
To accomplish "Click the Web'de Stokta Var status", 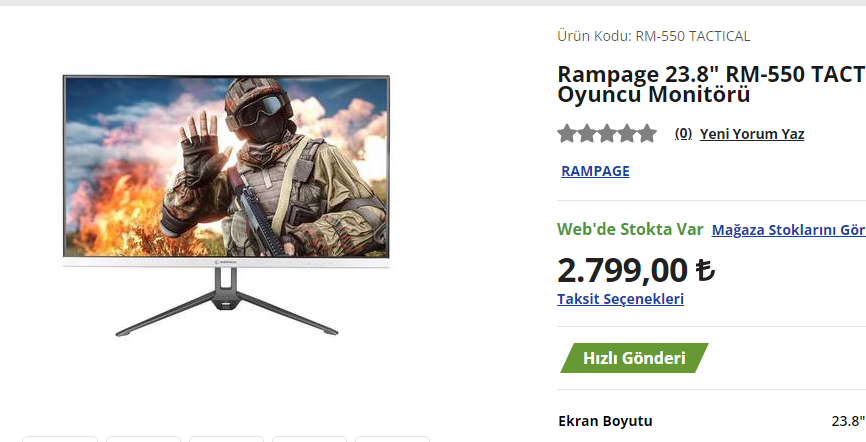I will click(x=630, y=229).
